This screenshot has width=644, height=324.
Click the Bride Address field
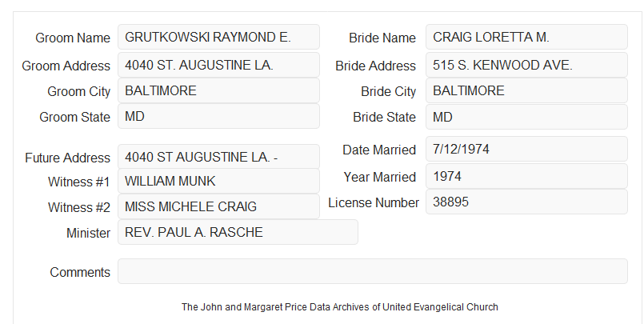click(x=526, y=65)
